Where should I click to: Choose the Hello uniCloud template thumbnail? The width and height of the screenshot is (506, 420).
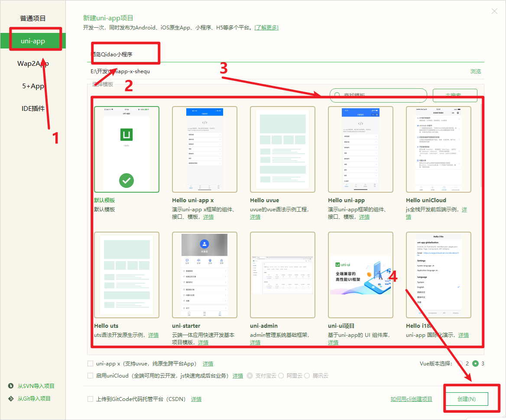(x=438, y=149)
